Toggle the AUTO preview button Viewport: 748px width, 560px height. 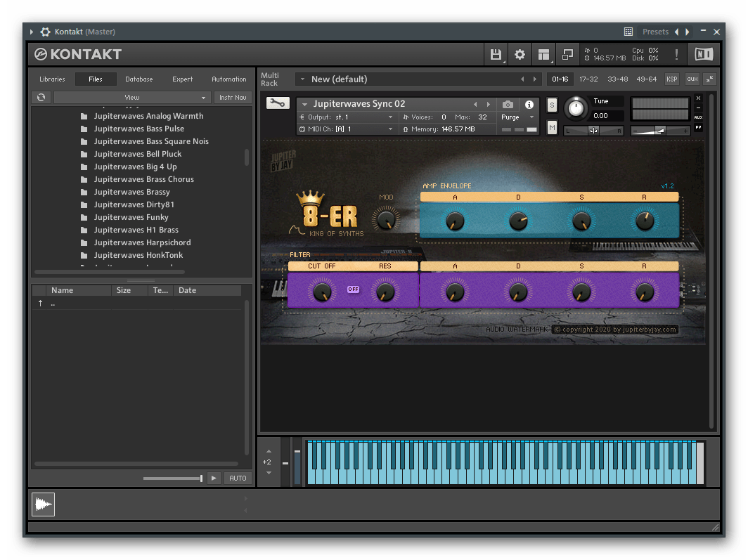coord(238,478)
